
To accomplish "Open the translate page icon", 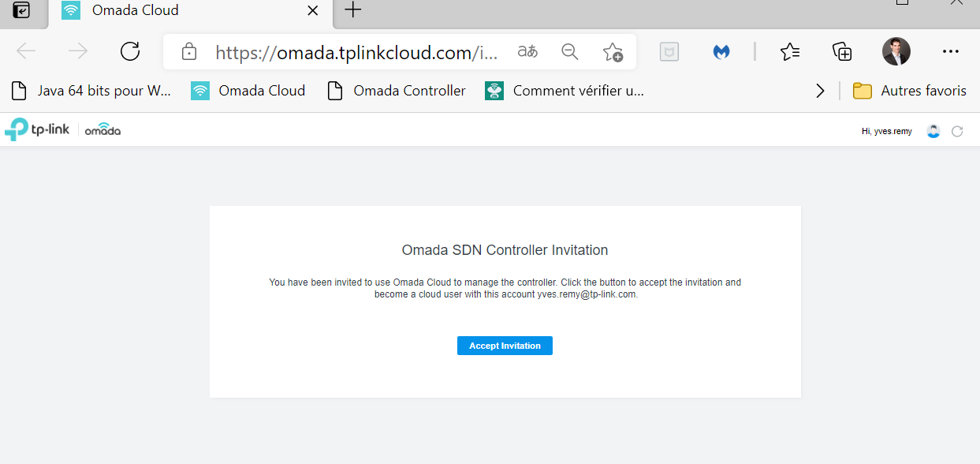I will click(527, 52).
